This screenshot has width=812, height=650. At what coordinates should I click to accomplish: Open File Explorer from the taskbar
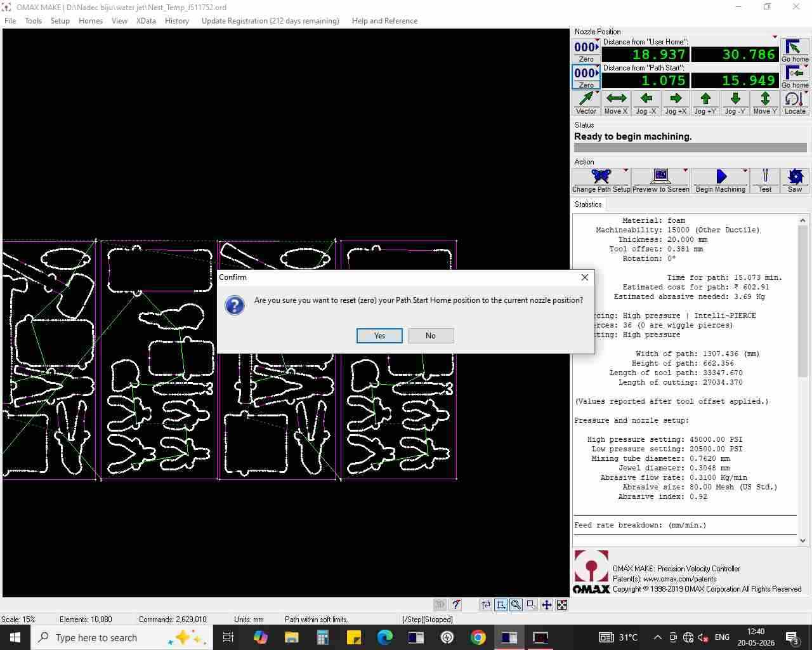tap(291, 637)
